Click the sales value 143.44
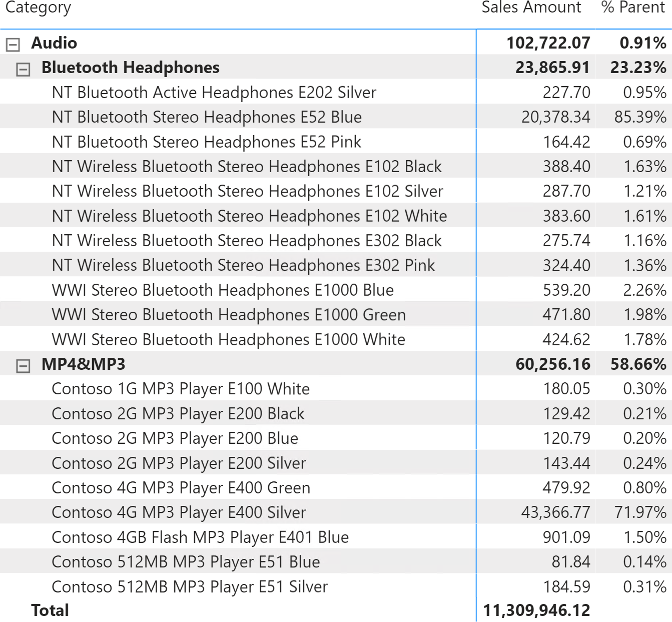The width and height of the screenshot is (672, 622). tap(567, 463)
